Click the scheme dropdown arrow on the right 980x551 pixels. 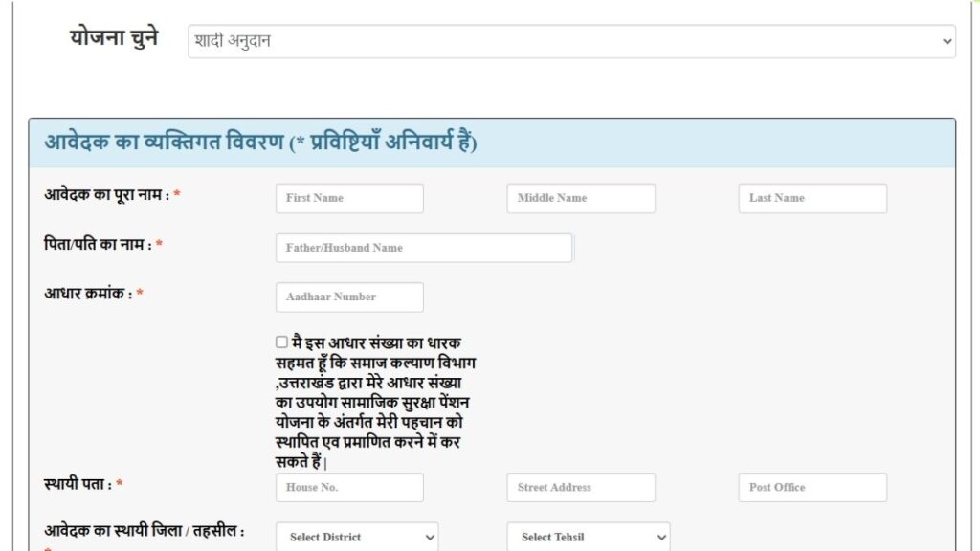(946, 41)
